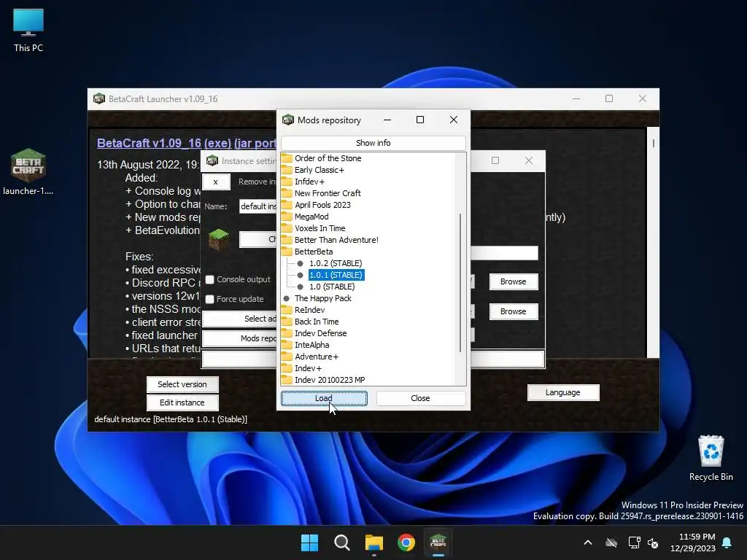Expand the ReIndev folder

(287, 310)
